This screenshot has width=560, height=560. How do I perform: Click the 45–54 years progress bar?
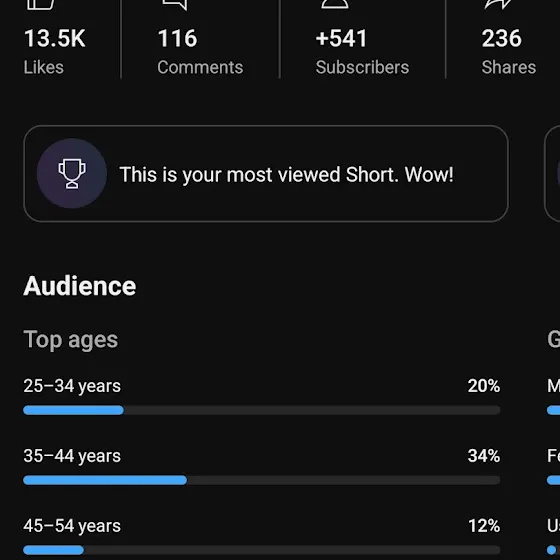pos(262,550)
